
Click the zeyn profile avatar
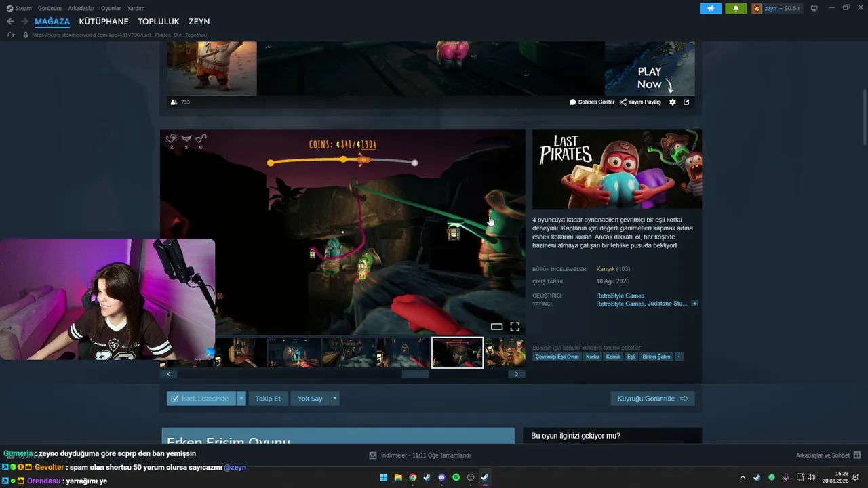tap(757, 8)
